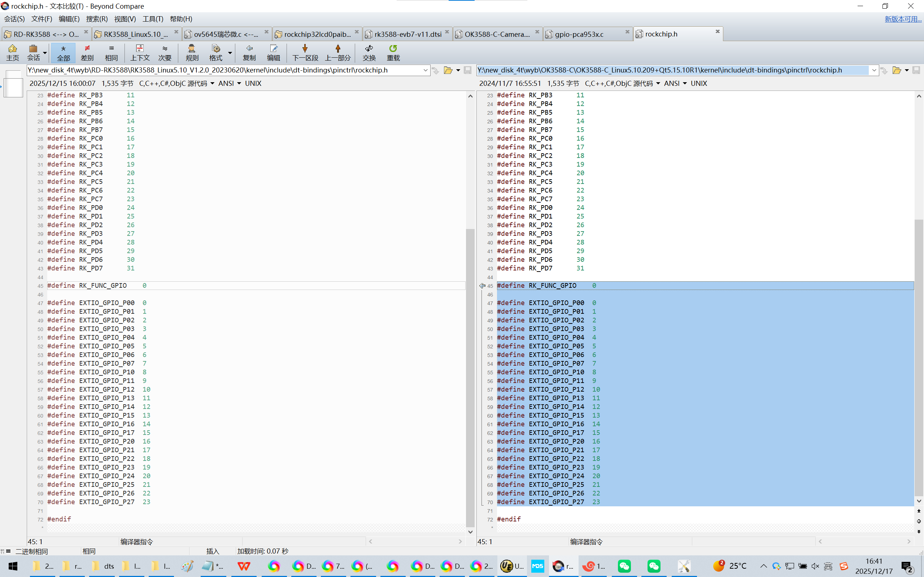924x577 pixels.
Task: Toggle Show Differences (差别) filter
Action: tap(87, 52)
